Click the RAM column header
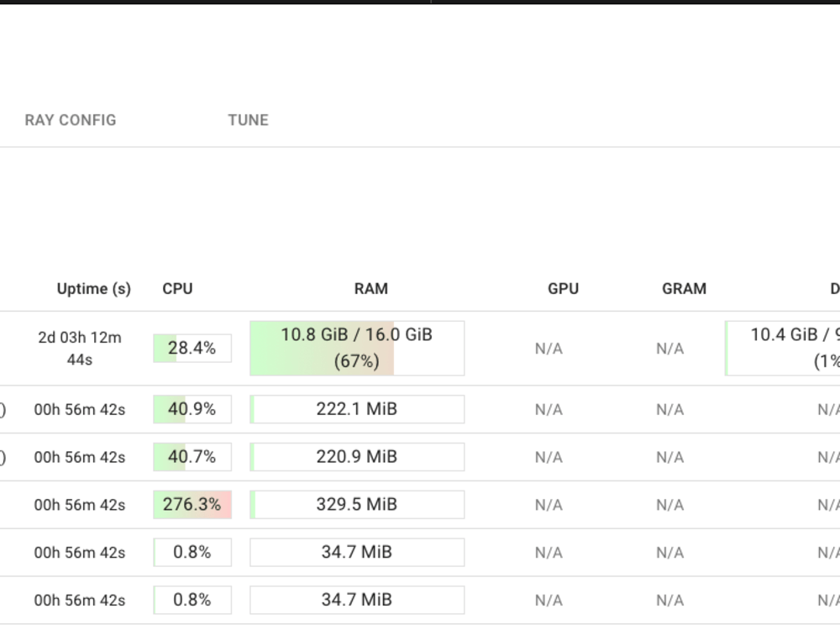The image size is (840, 630). [370, 289]
